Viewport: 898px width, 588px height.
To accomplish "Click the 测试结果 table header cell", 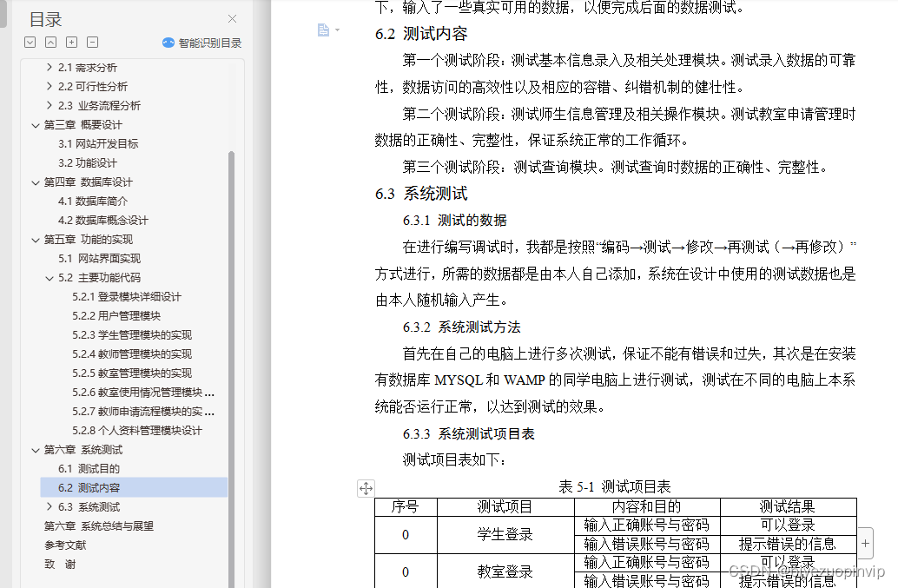I will click(788, 507).
